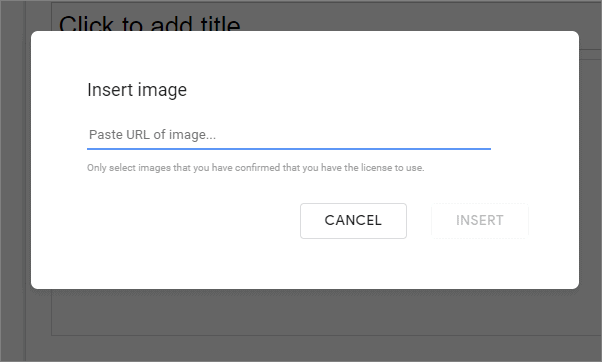Select the blue underline of the URL field
The image size is (602, 362).
pos(289,149)
